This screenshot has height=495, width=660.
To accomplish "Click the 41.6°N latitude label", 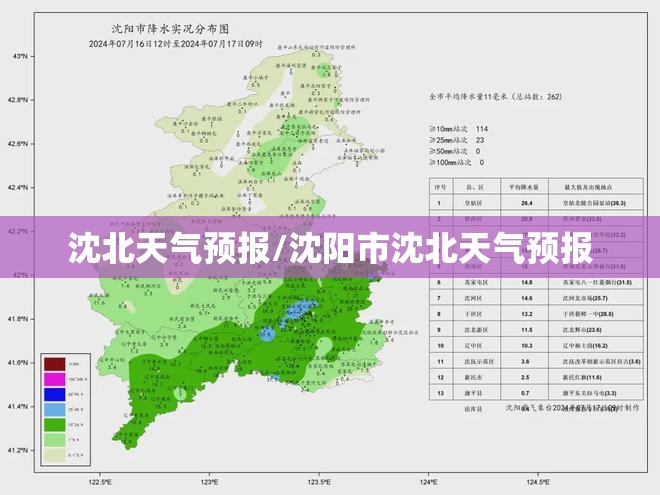I will 17,362.
